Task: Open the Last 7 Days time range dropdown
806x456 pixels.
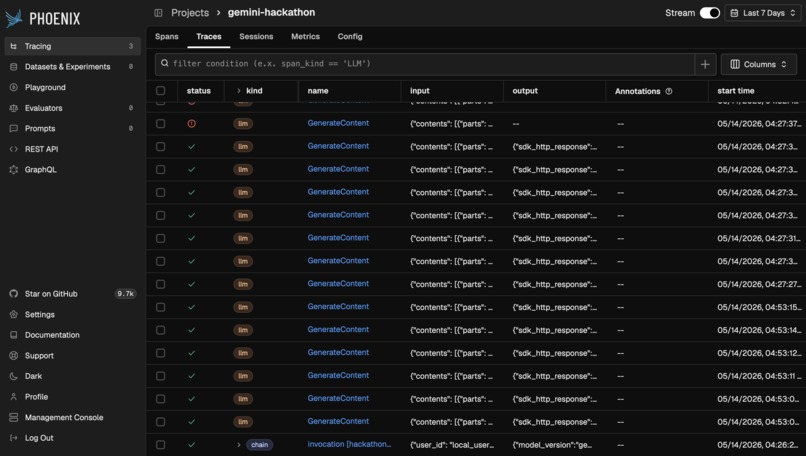Action: coord(763,13)
